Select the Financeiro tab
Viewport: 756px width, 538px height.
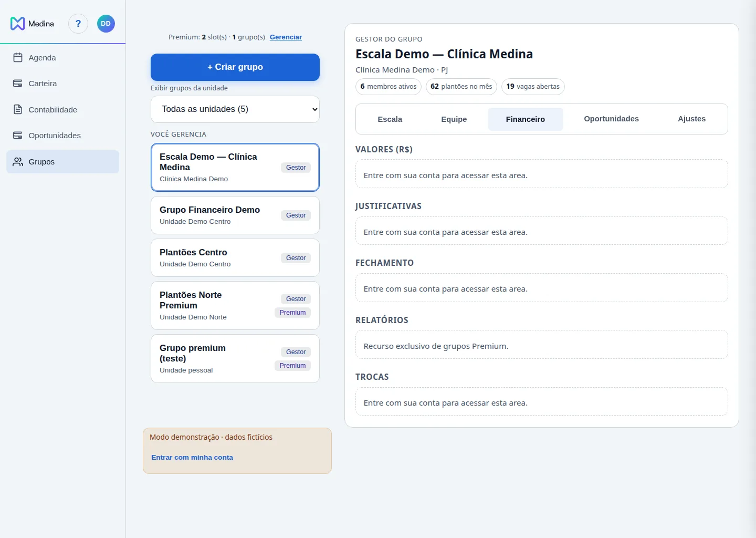click(x=526, y=119)
